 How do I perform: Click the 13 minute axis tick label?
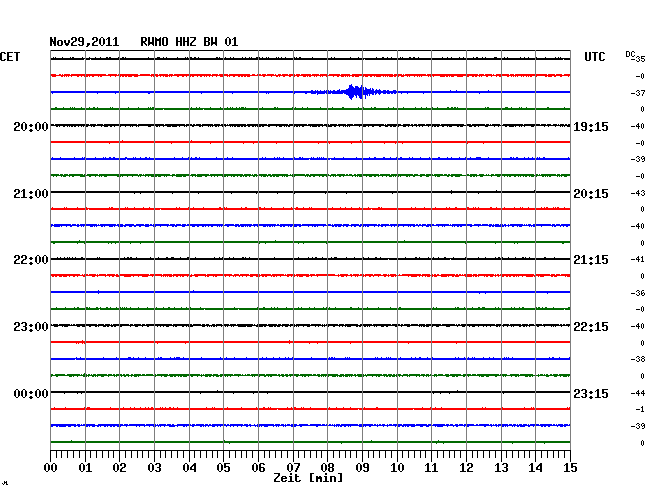click(x=501, y=468)
